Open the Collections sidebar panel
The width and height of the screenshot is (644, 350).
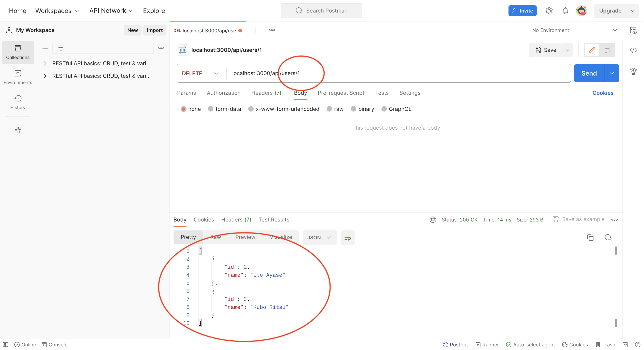pyautogui.click(x=17, y=53)
